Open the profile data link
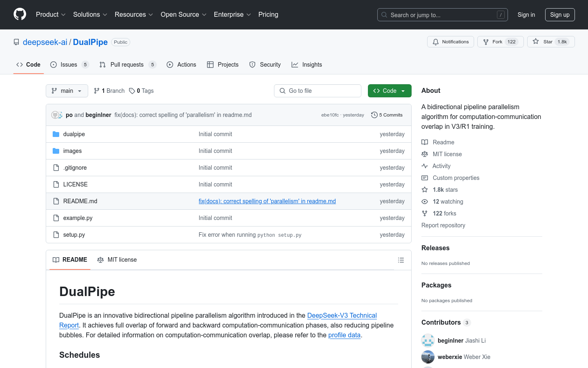 (x=344, y=335)
